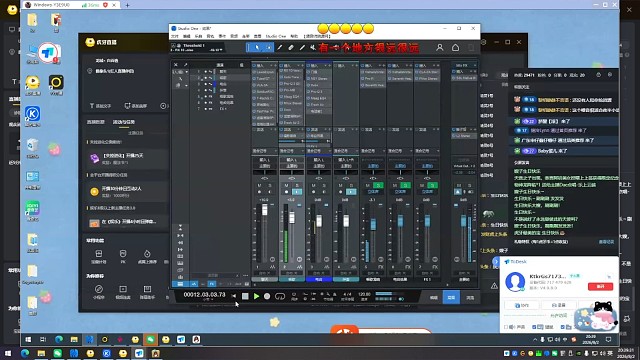
Task: Open File Explorer on the outer taskbar
Action: point(41,353)
